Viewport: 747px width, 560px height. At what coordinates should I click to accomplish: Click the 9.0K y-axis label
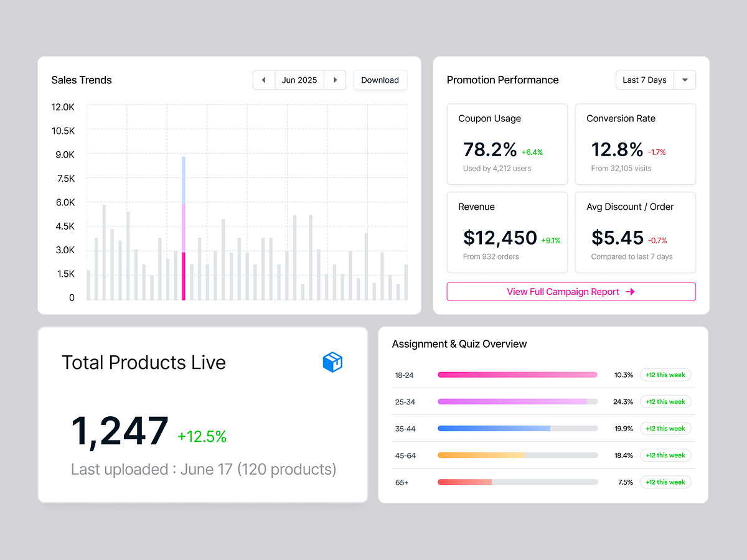pos(65,155)
